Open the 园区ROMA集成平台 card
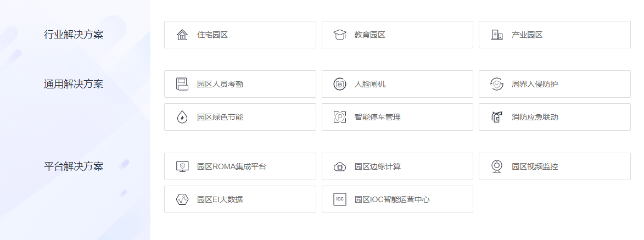 click(240, 166)
